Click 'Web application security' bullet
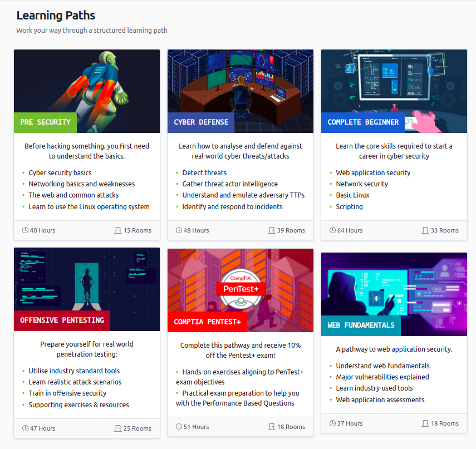This screenshot has height=449, width=476. (x=373, y=172)
